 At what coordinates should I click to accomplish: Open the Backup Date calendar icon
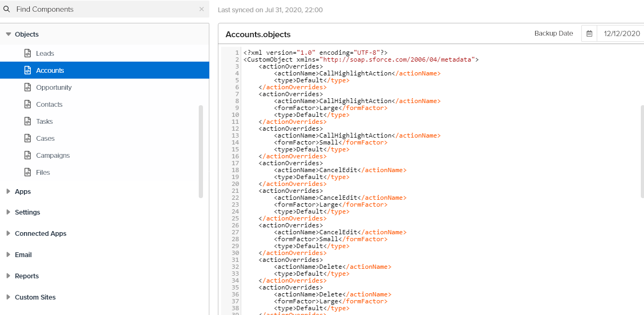(x=589, y=33)
